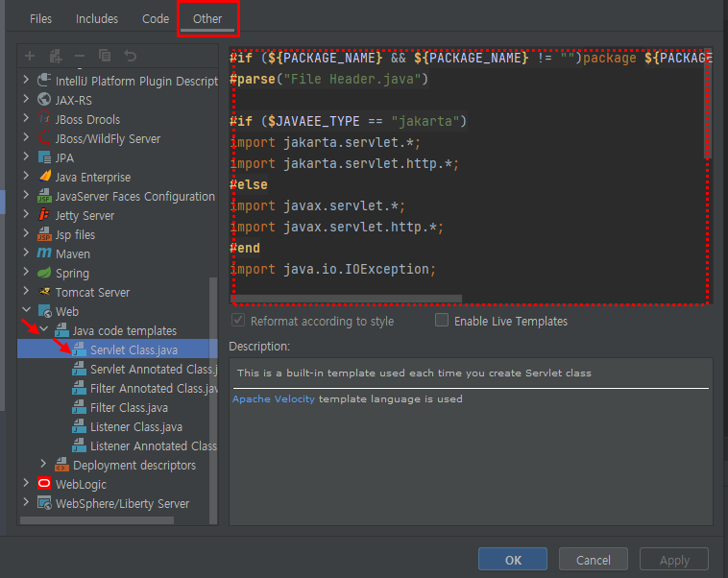728x578 pixels.
Task: Select Listener Class.java template
Action: 136,426
